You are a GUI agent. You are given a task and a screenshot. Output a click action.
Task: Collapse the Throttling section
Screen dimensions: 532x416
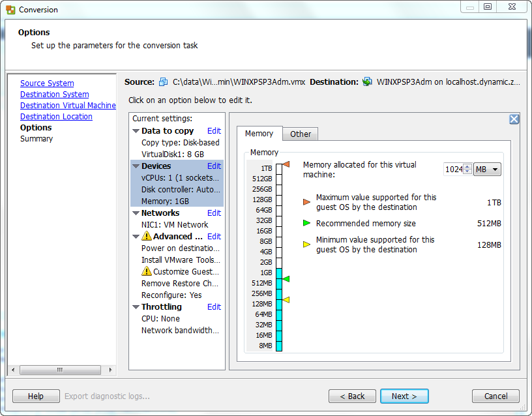(136, 307)
